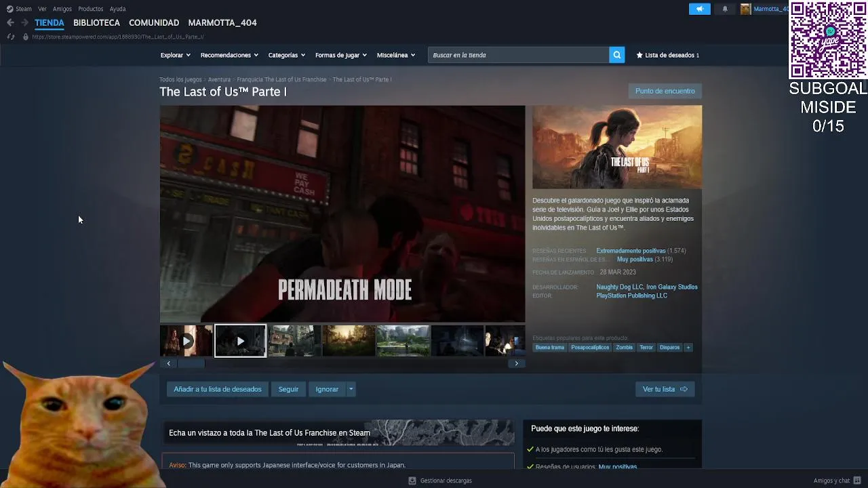
Task: Click the Ignorar button
Action: (x=327, y=389)
